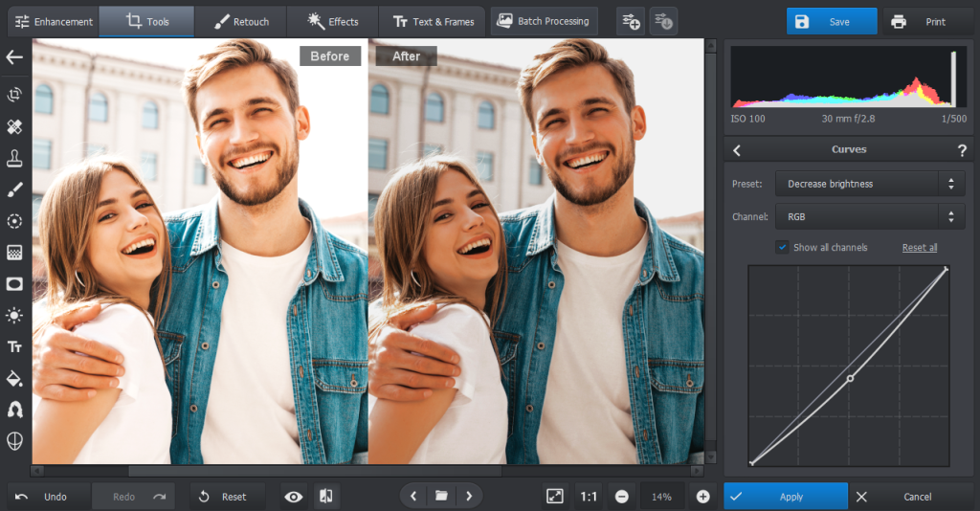This screenshot has width=980, height=511.
Task: Zoom in with the plus icon
Action: coord(703,496)
